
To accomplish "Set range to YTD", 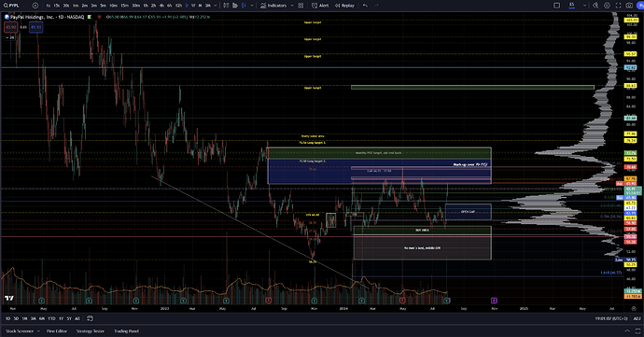I will click(x=51, y=318).
